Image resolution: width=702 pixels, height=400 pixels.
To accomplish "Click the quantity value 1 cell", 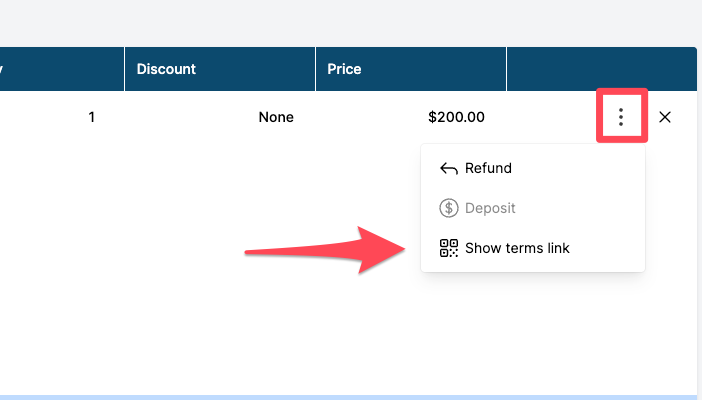I will tap(92, 117).
